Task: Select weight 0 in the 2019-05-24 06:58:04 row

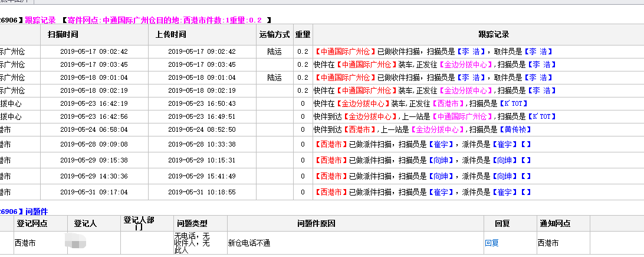Action: coord(303,129)
